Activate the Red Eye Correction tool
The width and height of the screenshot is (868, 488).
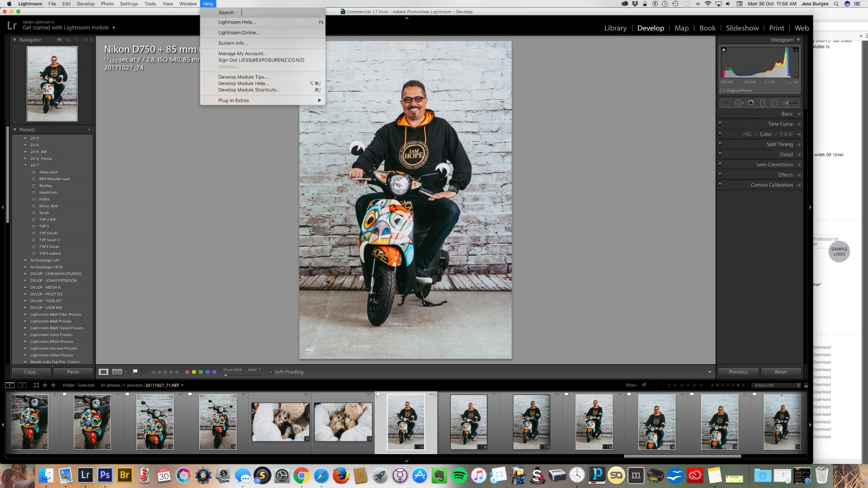751,103
